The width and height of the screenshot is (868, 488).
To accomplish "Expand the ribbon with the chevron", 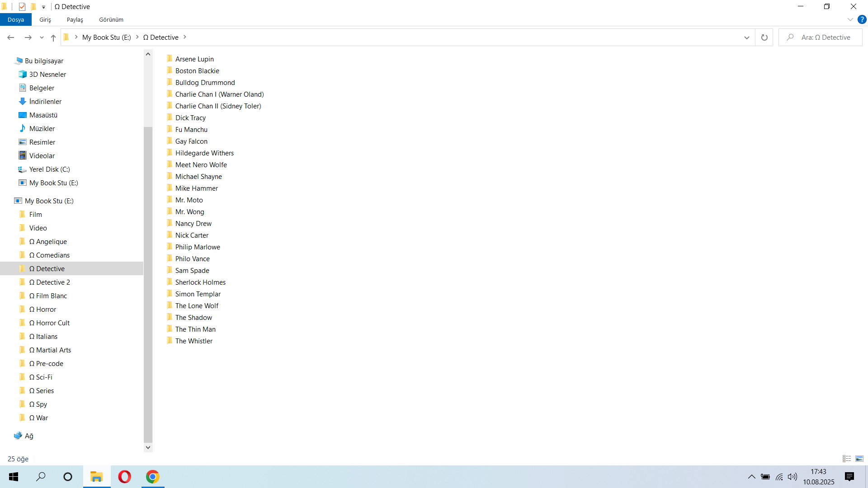I will coord(850,19).
